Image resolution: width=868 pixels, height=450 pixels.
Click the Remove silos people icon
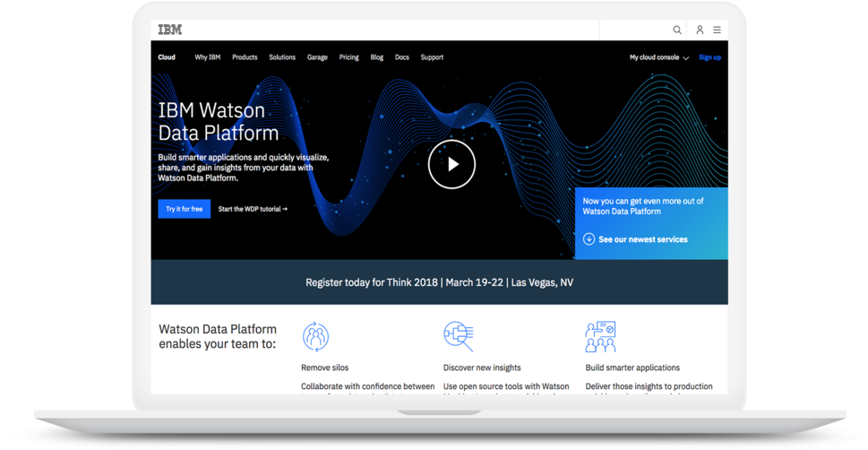pos(315,336)
